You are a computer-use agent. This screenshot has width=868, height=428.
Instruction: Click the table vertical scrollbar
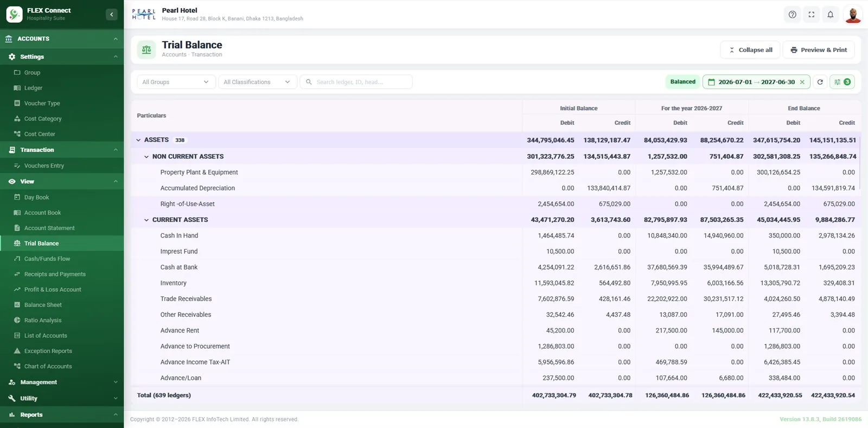(860, 163)
